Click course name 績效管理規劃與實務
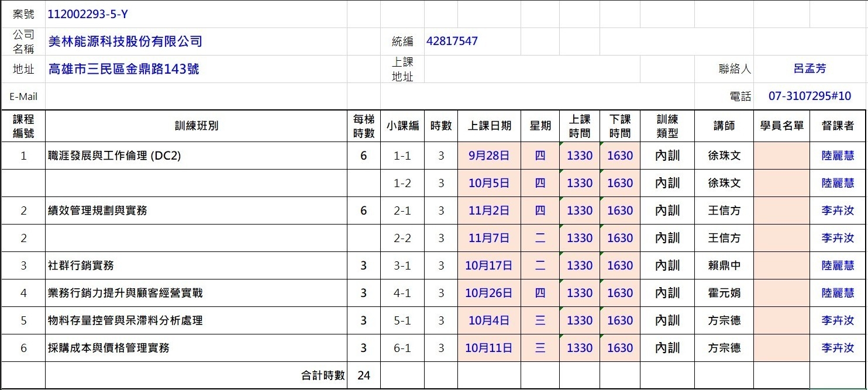Viewport: 868px width, 390px height. 98,210
